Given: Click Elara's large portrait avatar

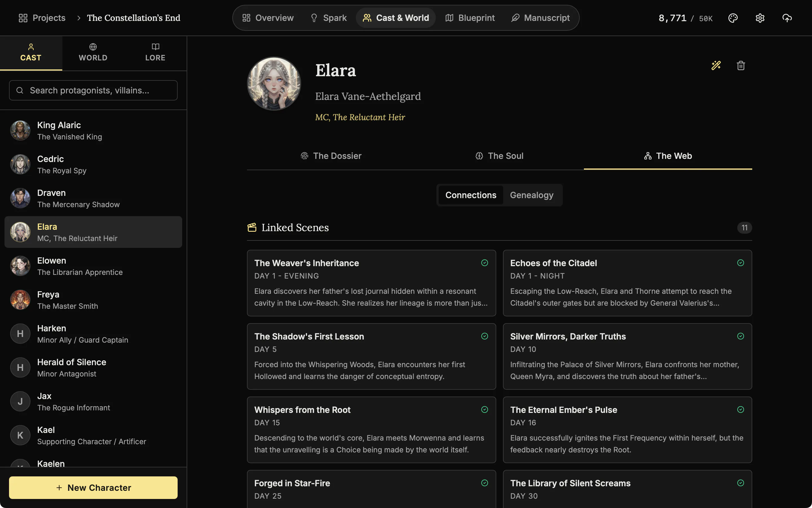Looking at the screenshot, I should click(x=274, y=83).
